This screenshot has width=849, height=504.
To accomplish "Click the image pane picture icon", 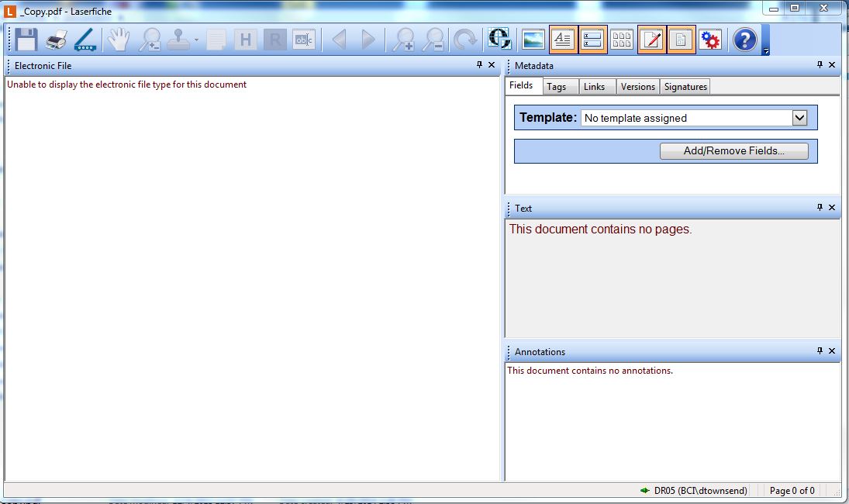I will [533, 40].
